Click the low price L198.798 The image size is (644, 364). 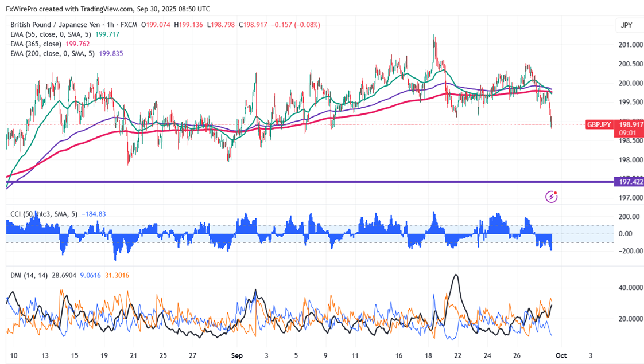(221, 25)
